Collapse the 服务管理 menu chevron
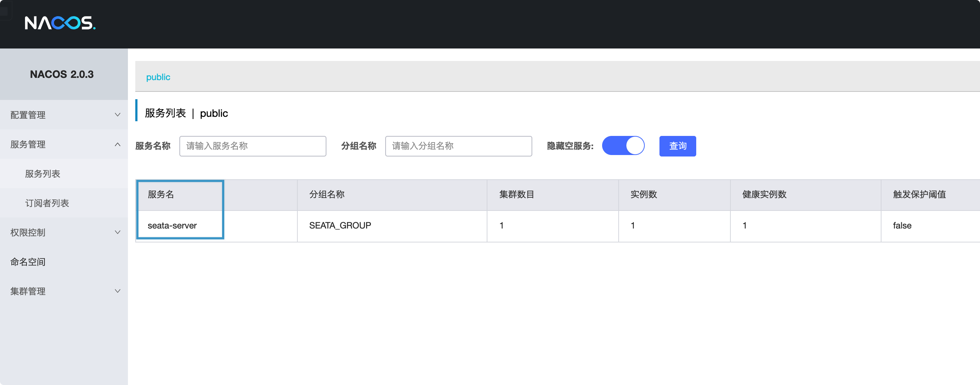This screenshot has height=385, width=980. 118,144
